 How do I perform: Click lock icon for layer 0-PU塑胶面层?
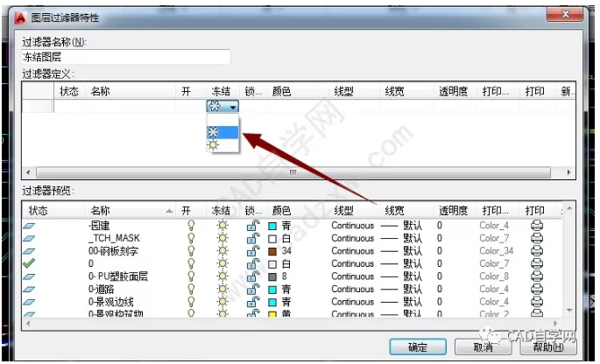pyautogui.click(x=252, y=276)
